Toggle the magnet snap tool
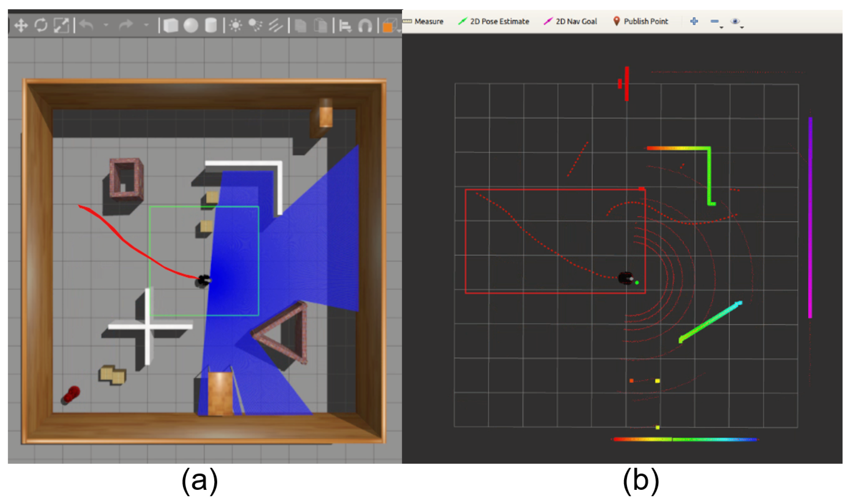 (365, 26)
